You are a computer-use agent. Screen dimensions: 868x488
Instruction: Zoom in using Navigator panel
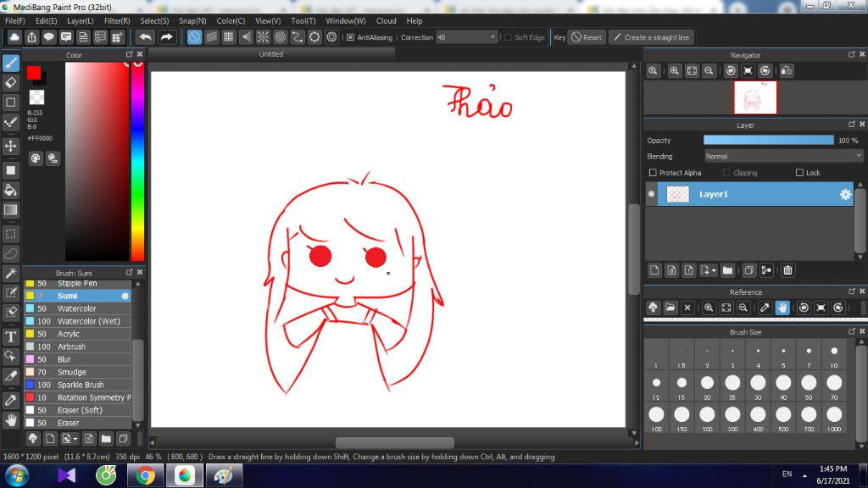674,71
